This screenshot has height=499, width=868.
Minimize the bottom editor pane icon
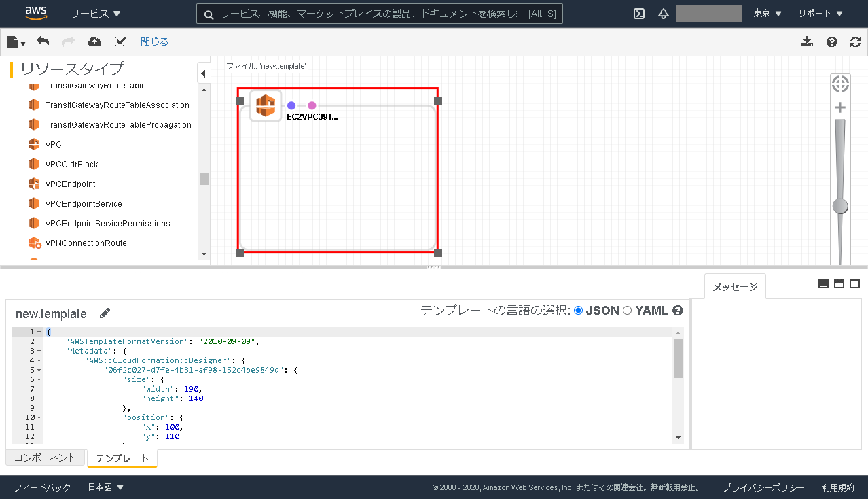pos(823,283)
